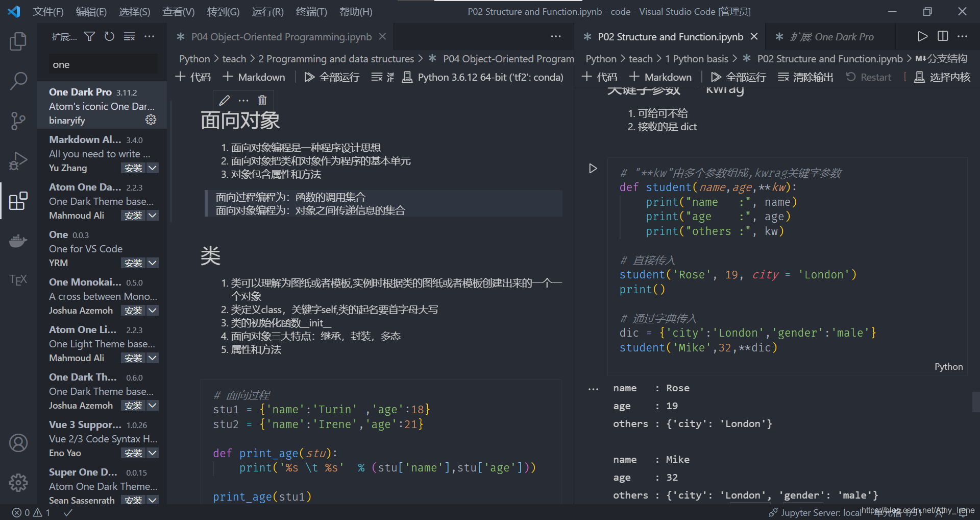Open the 查看(V) menu

[x=179, y=11]
